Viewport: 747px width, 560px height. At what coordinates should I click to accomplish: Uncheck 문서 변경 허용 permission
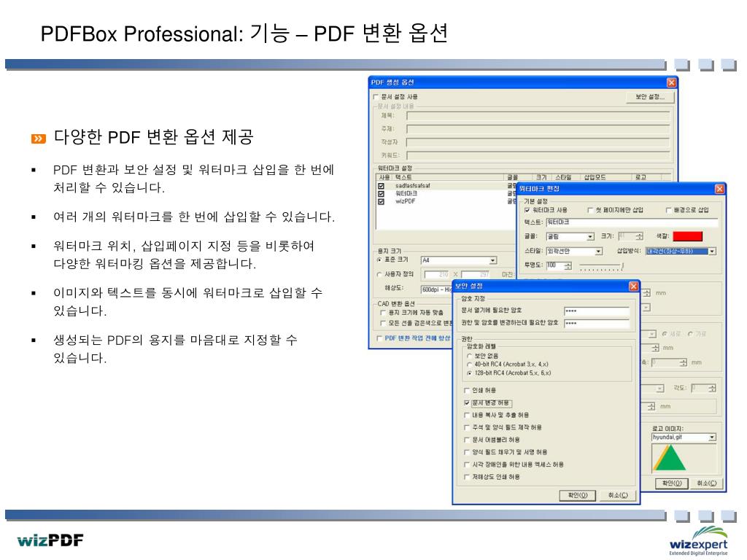coord(467,402)
